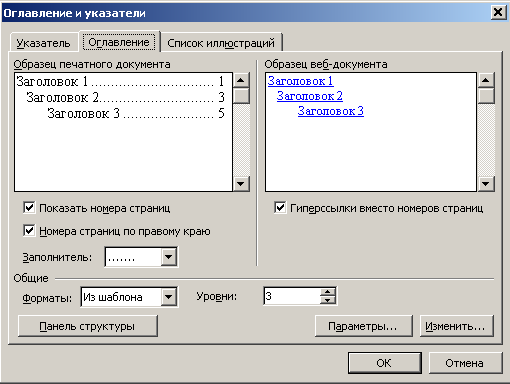The width and height of the screenshot is (510, 384).
Task: Click web preview scroll up arrow
Action: pyautogui.click(x=486, y=80)
